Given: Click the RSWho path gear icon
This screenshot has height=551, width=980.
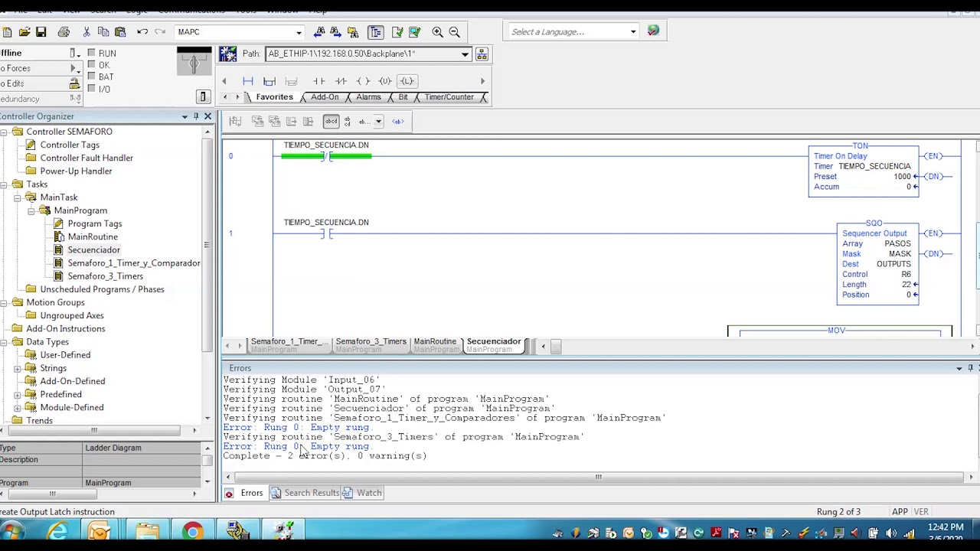Looking at the screenshot, I should [x=227, y=54].
